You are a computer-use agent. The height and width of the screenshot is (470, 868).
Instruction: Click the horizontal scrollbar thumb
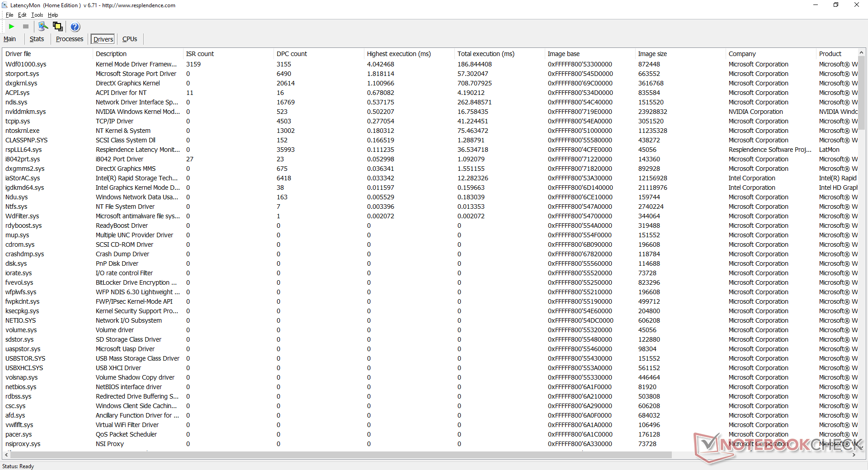pyautogui.click(x=341, y=455)
